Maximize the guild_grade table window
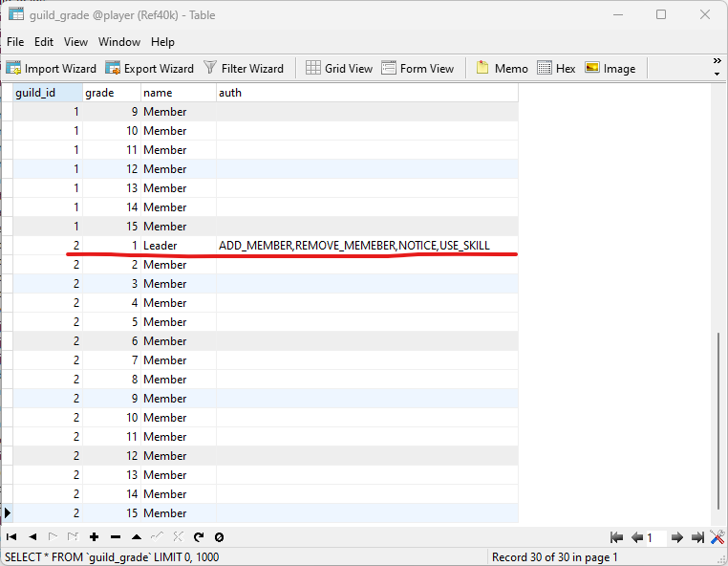Viewport: 728px width, 566px height. click(661, 14)
